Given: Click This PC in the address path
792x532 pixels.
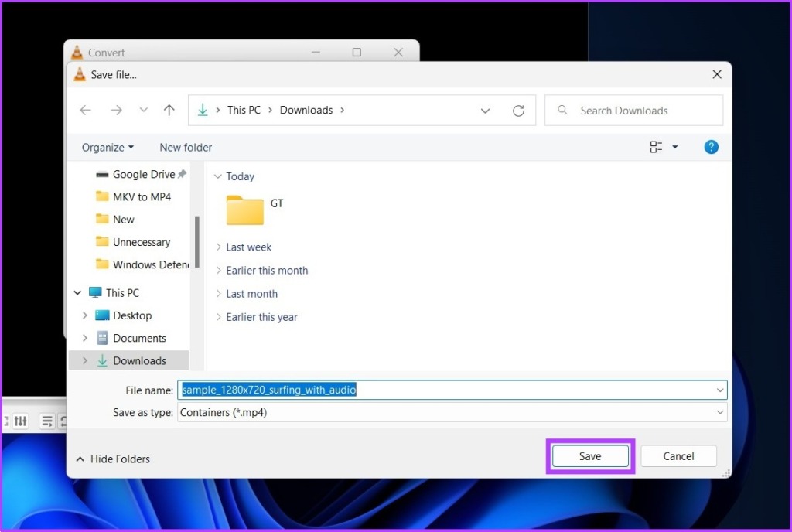Looking at the screenshot, I should [x=244, y=110].
